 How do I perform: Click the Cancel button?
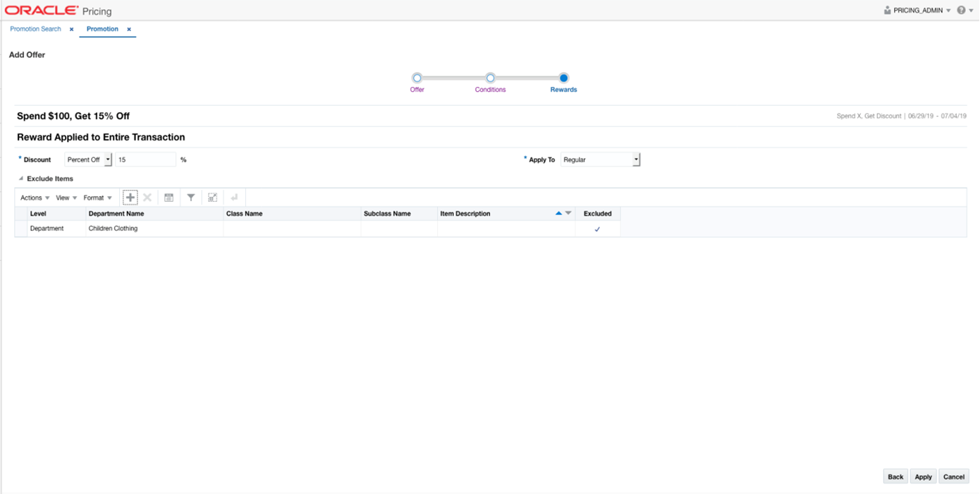coord(953,477)
